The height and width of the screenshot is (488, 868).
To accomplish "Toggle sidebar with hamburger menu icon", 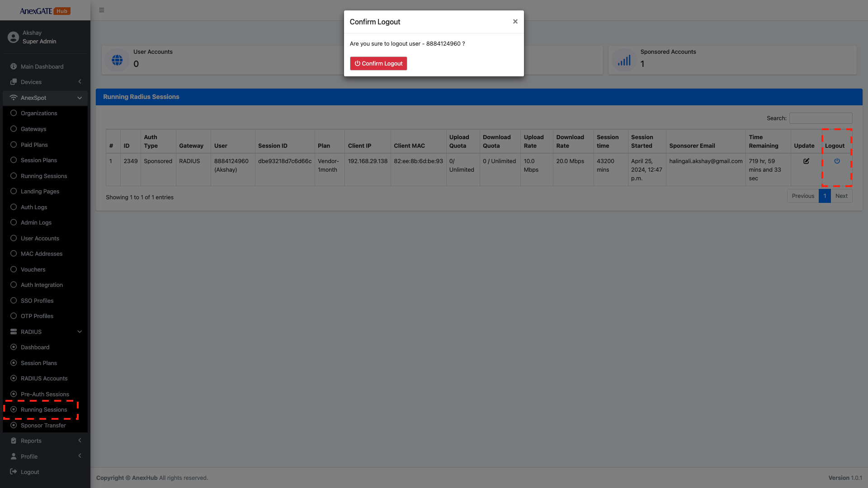I will pyautogui.click(x=102, y=10).
